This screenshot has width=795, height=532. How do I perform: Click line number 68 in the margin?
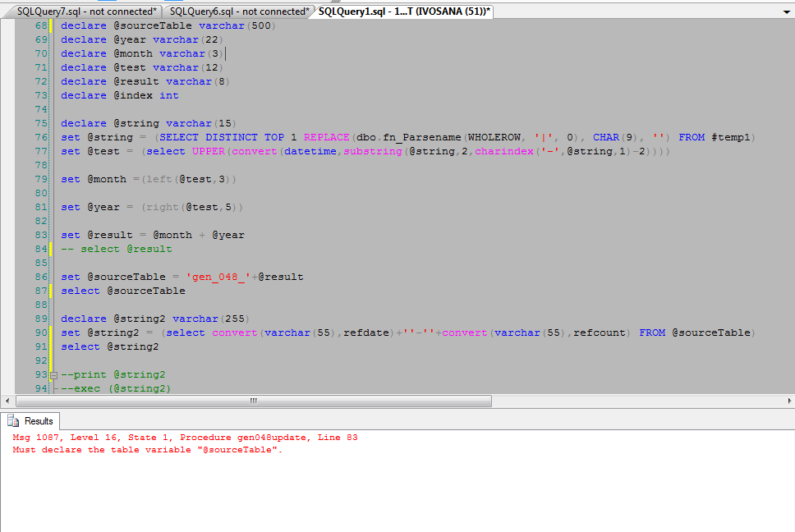tap(41, 25)
